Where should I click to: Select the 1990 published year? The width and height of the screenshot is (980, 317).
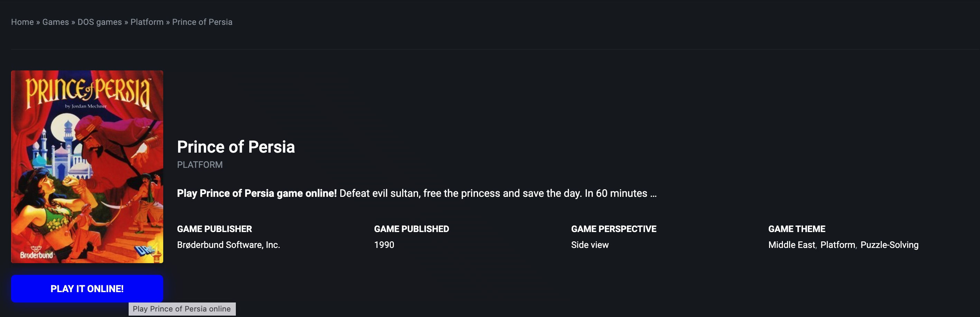pos(384,245)
